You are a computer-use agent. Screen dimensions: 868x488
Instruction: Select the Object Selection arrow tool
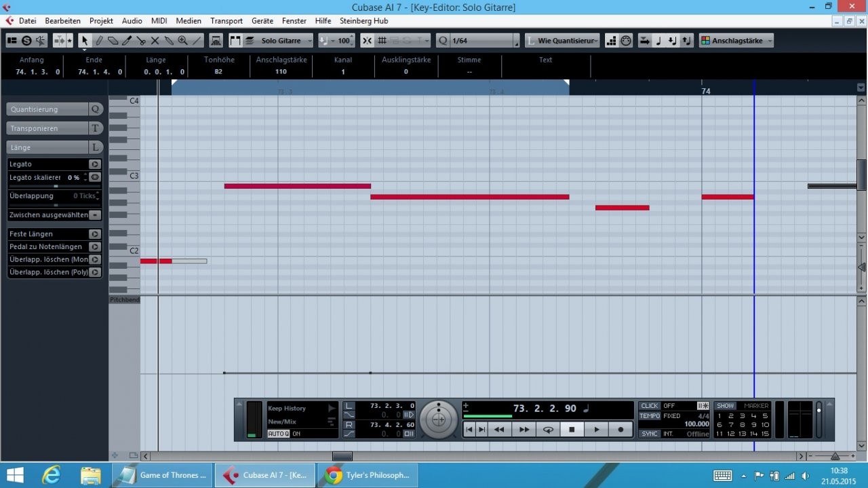tap(85, 41)
